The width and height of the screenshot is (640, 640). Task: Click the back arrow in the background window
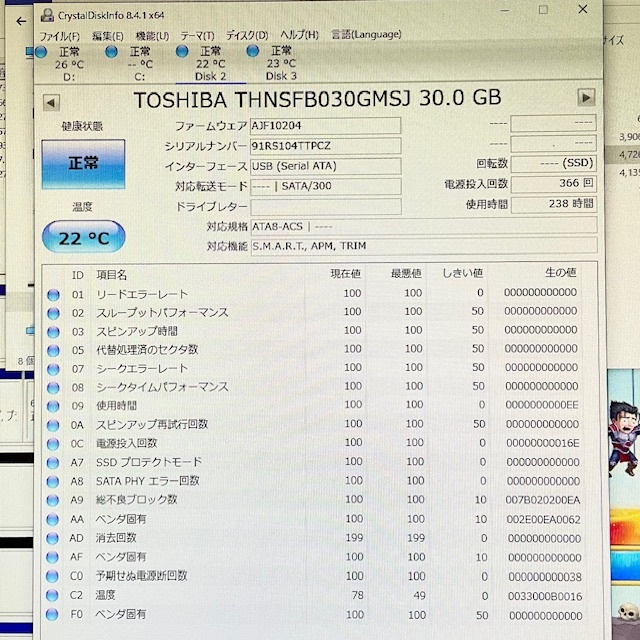click(x=21, y=21)
